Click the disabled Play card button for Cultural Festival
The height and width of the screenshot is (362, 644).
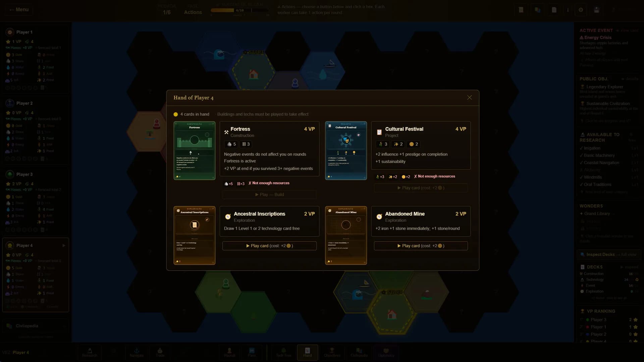[x=421, y=188]
